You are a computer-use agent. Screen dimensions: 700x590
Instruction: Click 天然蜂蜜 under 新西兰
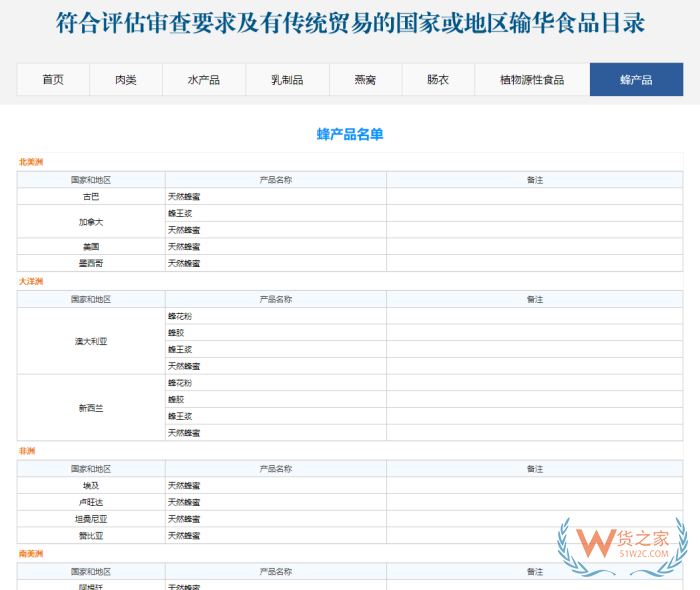(x=184, y=433)
